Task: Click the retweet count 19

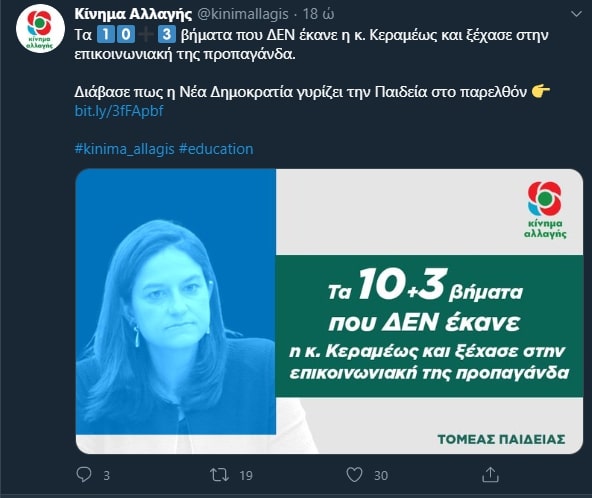Action: (x=246, y=475)
